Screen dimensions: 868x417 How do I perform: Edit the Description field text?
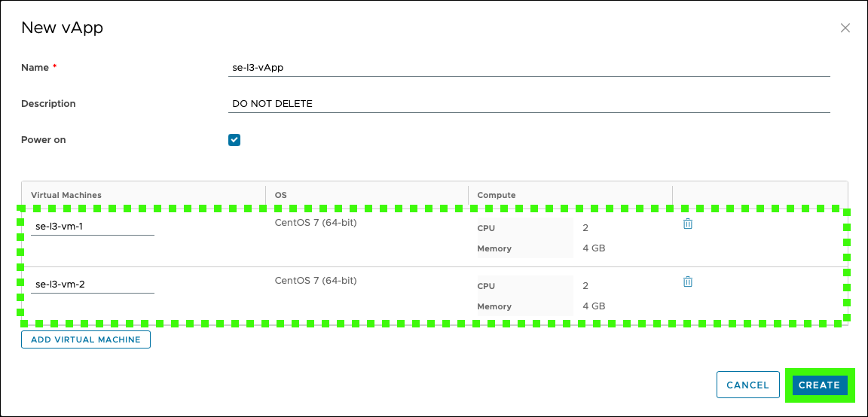529,103
